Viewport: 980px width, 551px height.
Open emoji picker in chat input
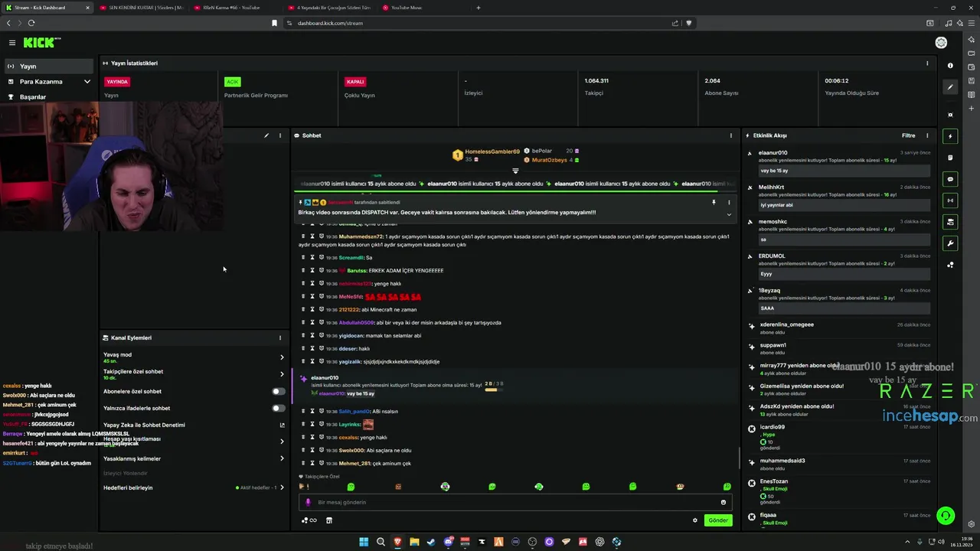tap(723, 502)
